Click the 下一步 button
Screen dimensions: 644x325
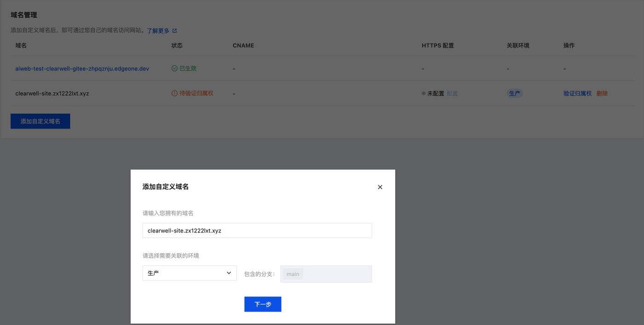pos(263,304)
